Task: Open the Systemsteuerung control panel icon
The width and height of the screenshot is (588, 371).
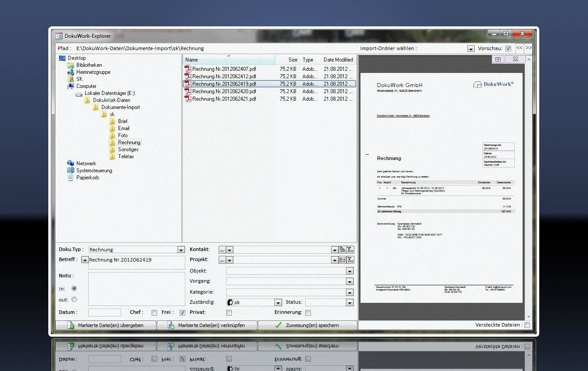Action: point(71,171)
